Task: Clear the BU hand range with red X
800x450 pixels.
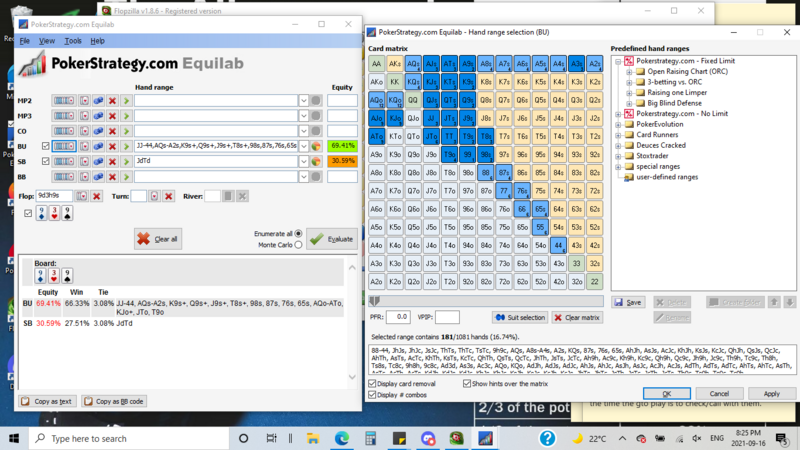Action: pyautogui.click(x=112, y=146)
